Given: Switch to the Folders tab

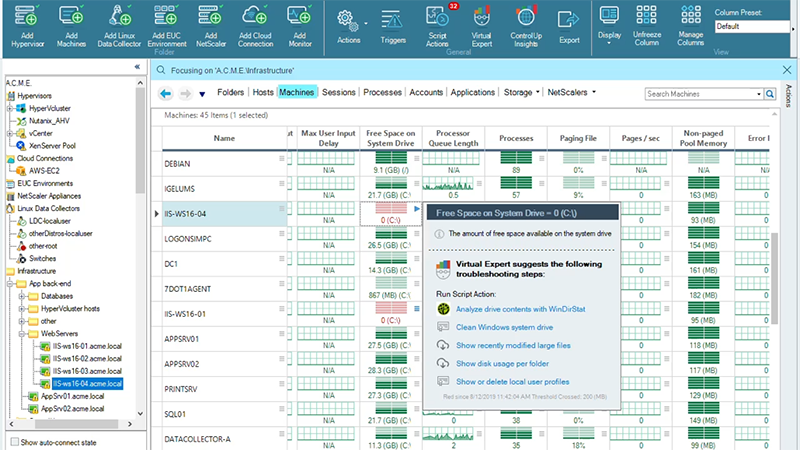Looking at the screenshot, I should (x=231, y=92).
